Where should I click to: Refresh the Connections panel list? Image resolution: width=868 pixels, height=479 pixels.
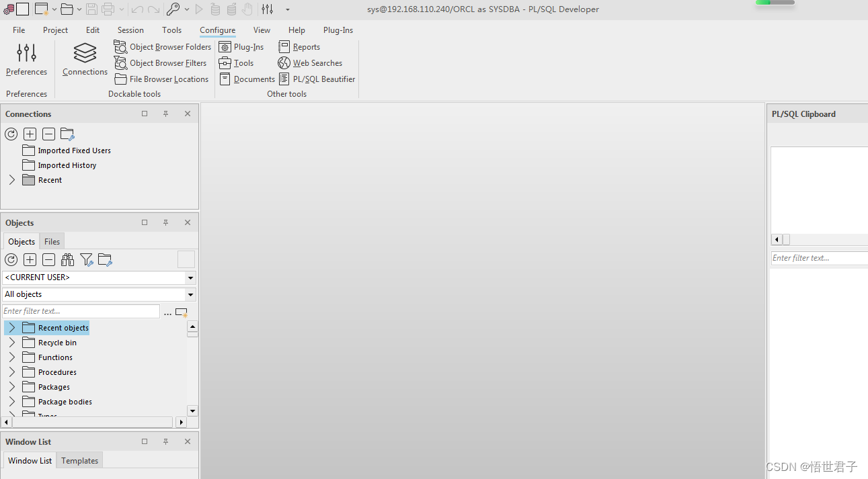click(11, 134)
